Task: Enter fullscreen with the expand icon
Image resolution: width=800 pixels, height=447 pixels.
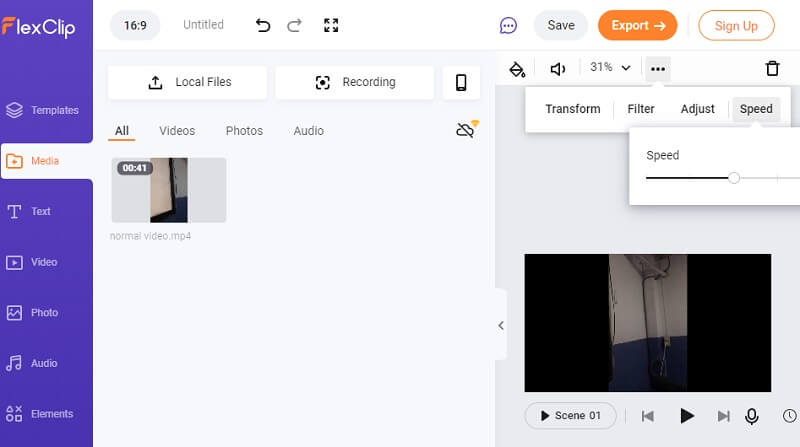Action: coord(332,25)
